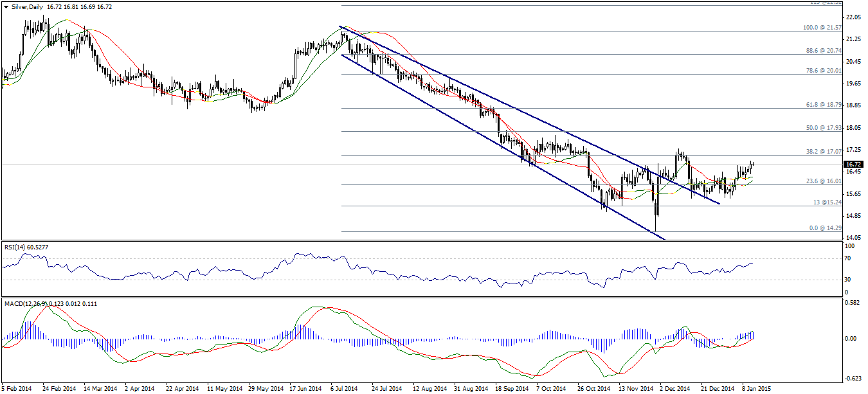The image size is (868, 394).
Task: Click the 5 Feb 2014 date marker
Action: [16, 388]
